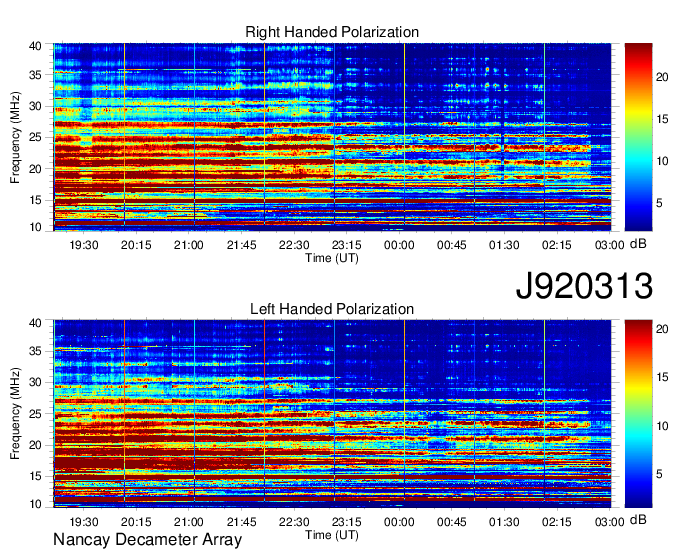Click the Left Handed Polarization title

click(332, 309)
